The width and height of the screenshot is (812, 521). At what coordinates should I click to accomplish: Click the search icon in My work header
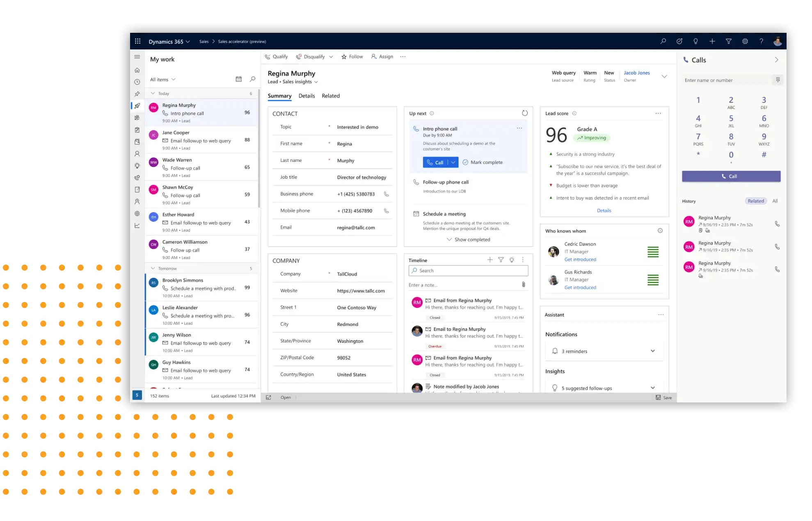point(252,79)
